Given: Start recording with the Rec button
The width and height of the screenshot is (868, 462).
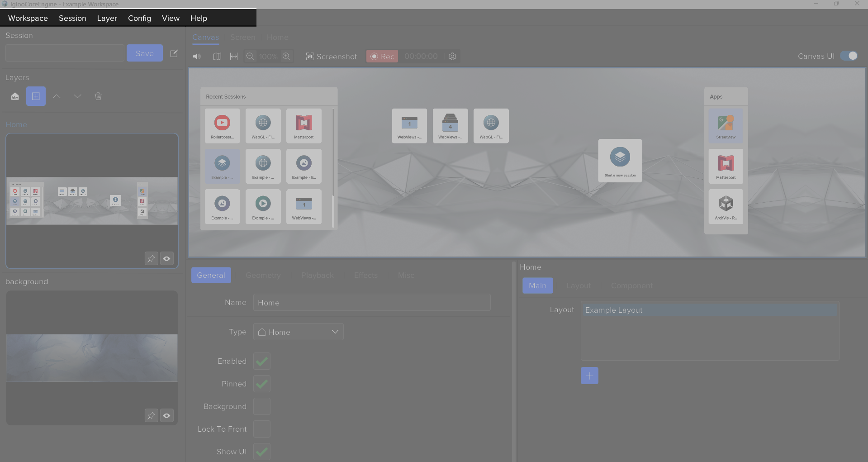Looking at the screenshot, I should (382, 57).
